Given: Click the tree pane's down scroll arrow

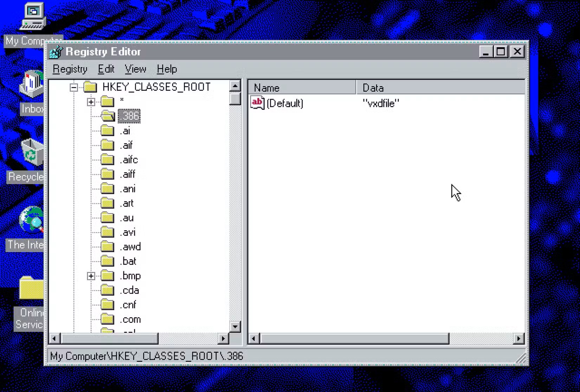Looking at the screenshot, I should coord(235,327).
